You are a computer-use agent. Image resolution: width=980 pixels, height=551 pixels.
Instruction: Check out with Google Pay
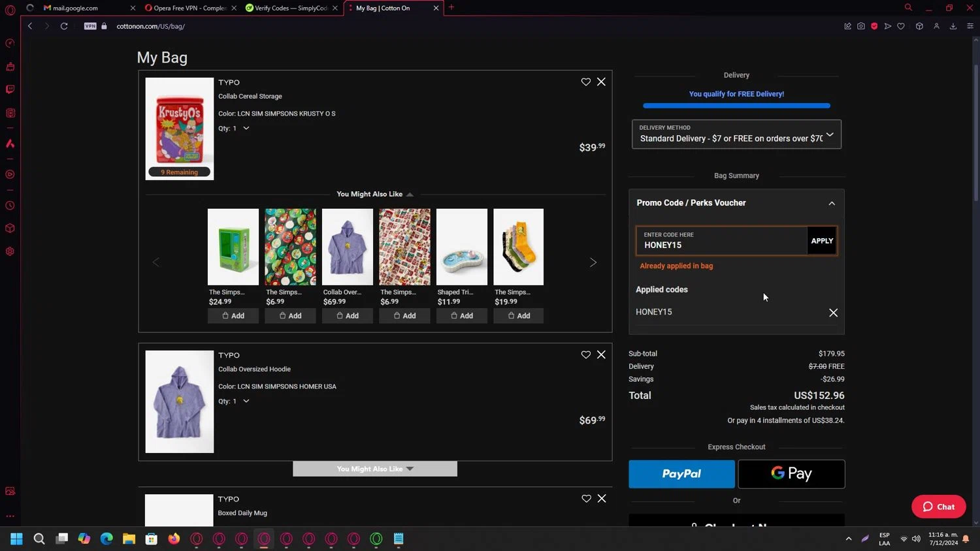pyautogui.click(x=791, y=474)
